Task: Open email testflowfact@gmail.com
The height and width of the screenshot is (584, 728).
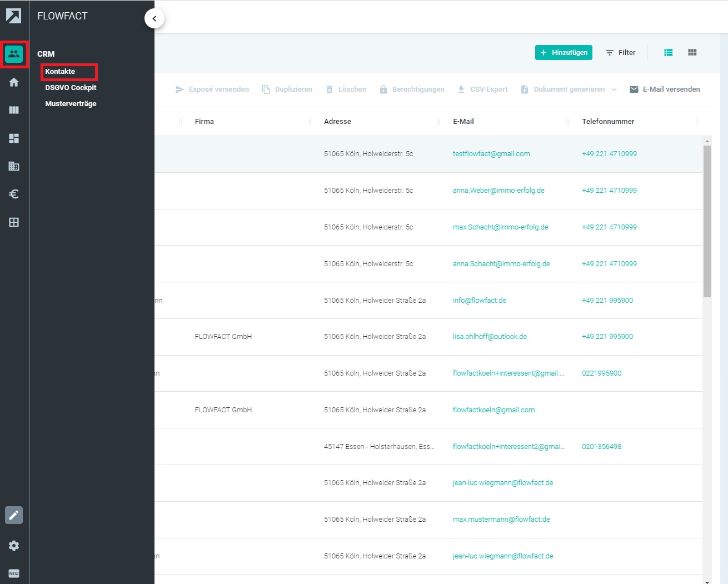Action: tap(491, 153)
